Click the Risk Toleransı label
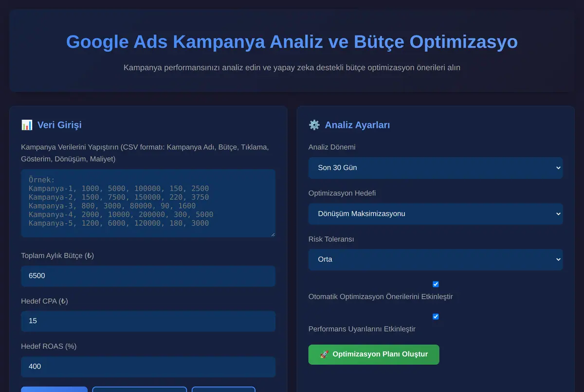The width and height of the screenshot is (584, 392). (331, 239)
